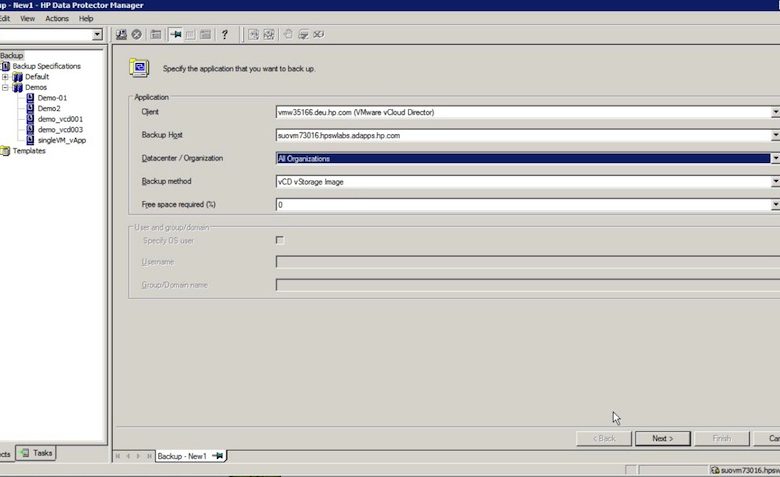
Task: Click the Demo-01 specification icon
Action: tap(30, 98)
